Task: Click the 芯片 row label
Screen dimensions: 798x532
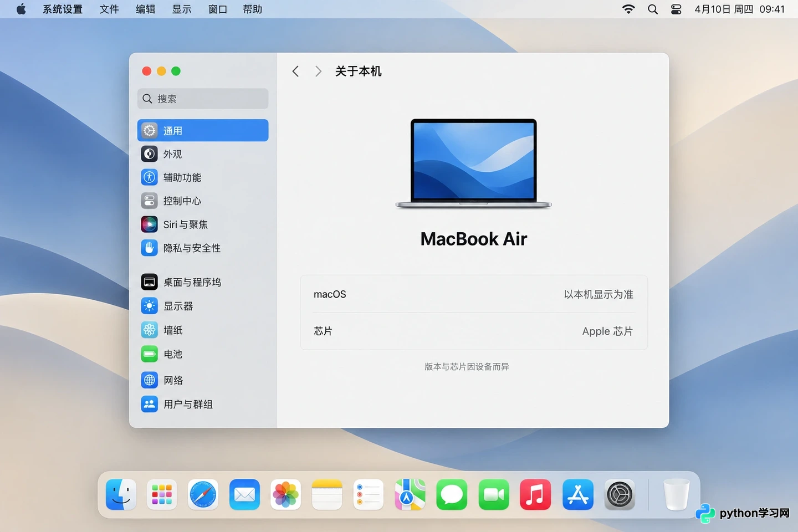Action: [x=323, y=331]
